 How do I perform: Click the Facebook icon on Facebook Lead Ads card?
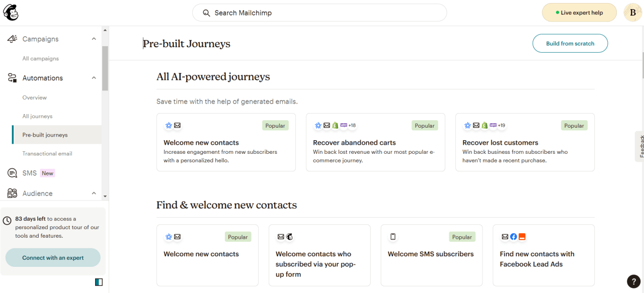tap(513, 236)
